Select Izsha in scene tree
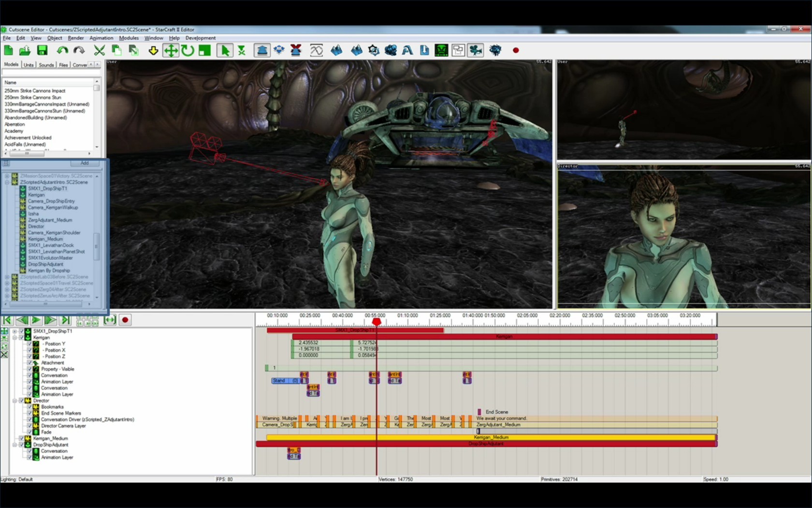 point(33,214)
